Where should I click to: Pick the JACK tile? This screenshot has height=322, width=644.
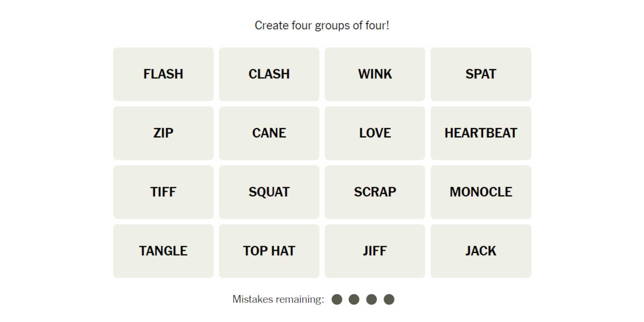pyautogui.click(x=480, y=251)
